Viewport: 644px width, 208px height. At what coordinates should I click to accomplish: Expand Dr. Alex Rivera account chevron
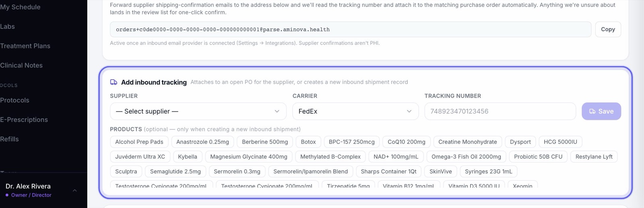[x=75, y=190]
